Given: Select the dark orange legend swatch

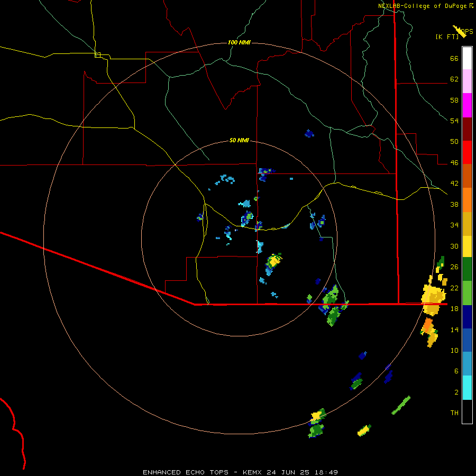Looking at the screenshot, I should pos(467,176).
